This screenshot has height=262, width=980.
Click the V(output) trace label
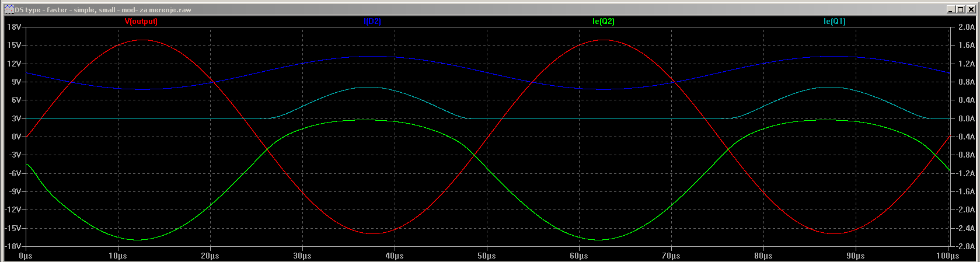(141, 22)
